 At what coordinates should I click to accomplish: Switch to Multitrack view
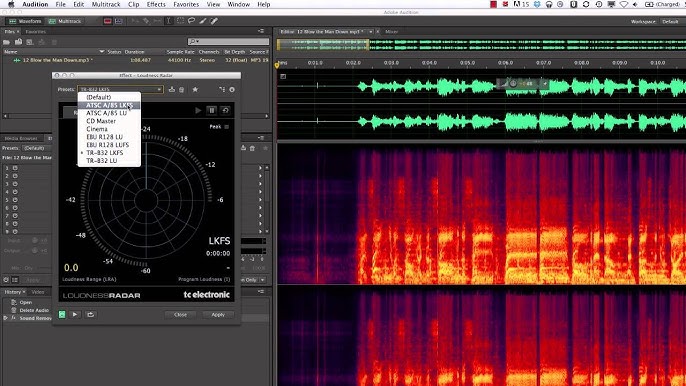pyautogui.click(x=65, y=21)
